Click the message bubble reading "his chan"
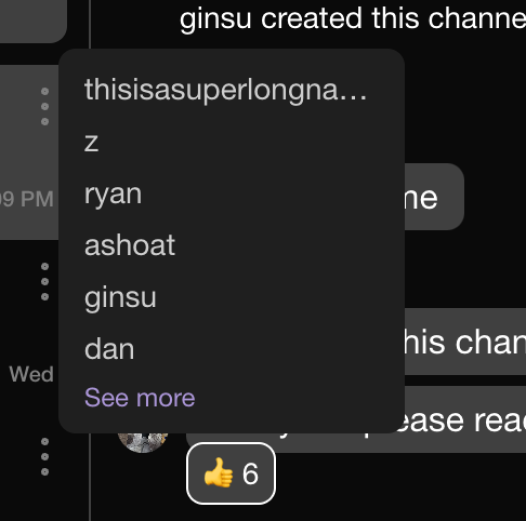The image size is (526, 521). click(465, 342)
